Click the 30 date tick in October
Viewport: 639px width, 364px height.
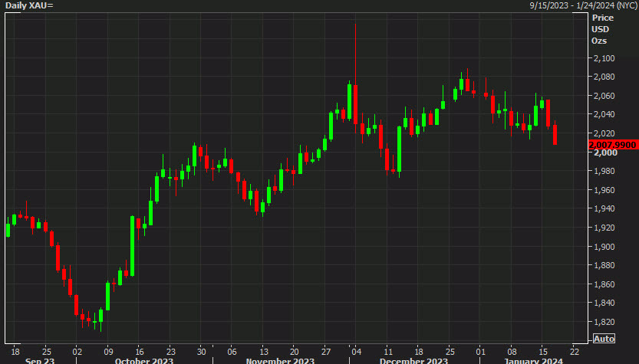coord(201,352)
